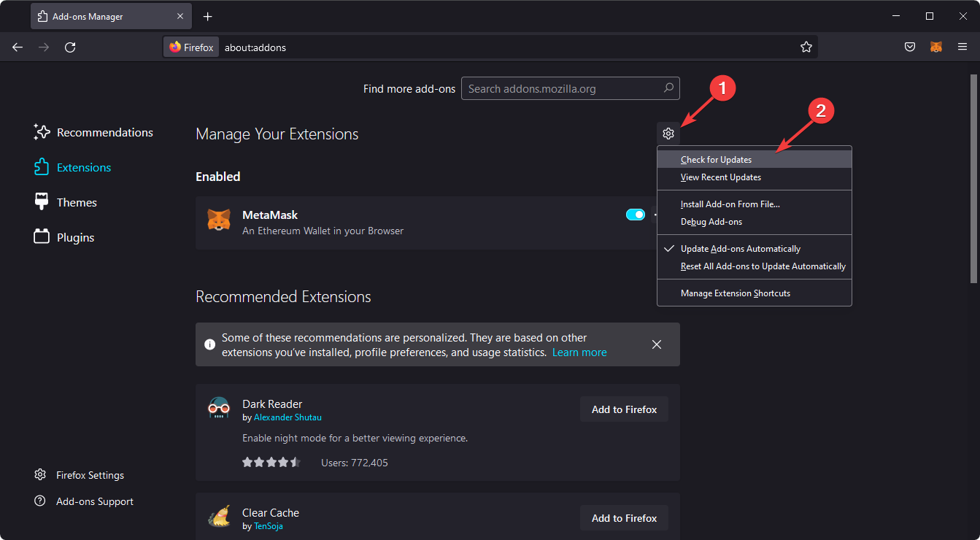980x540 pixels.
Task: Click the Firefox identity icon in address bar
Action: pyautogui.click(x=191, y=47)
